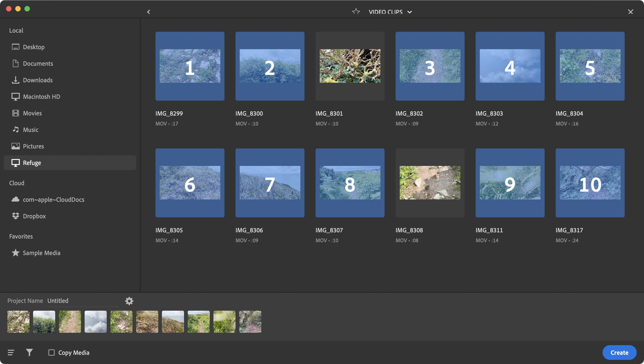Viewport: 644px width, 364px height.
Task: Open the Dropbox cloud location
Action: coord(70,216)
